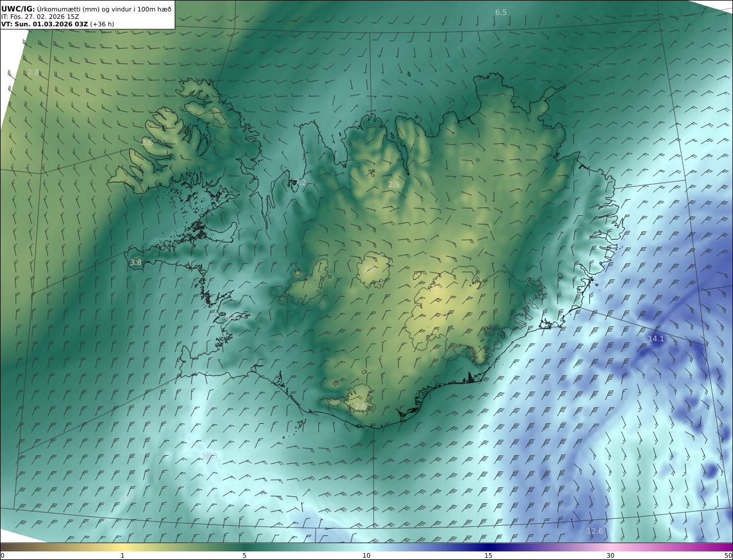Click the colorbar tick label 10
The width and height of the screenshot is (733, 560).
366,555
